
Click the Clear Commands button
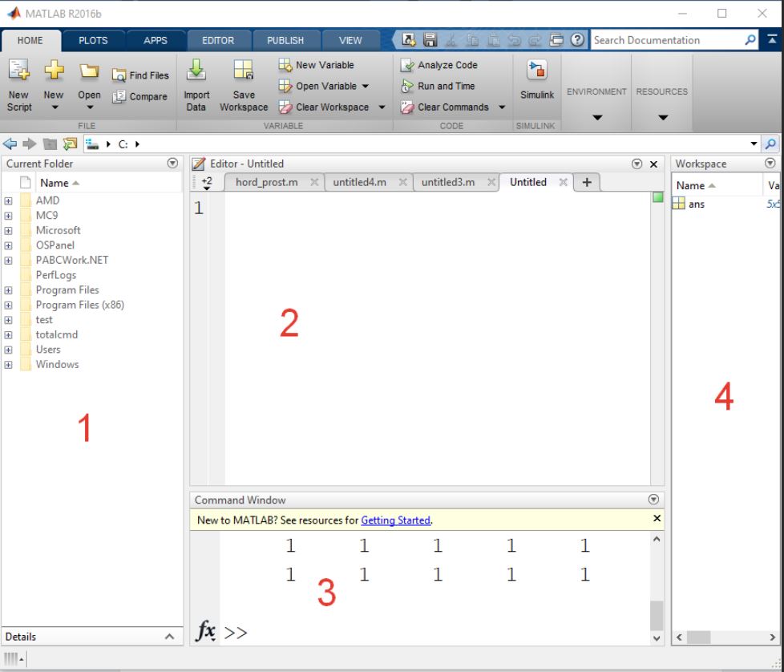[445, 107]
